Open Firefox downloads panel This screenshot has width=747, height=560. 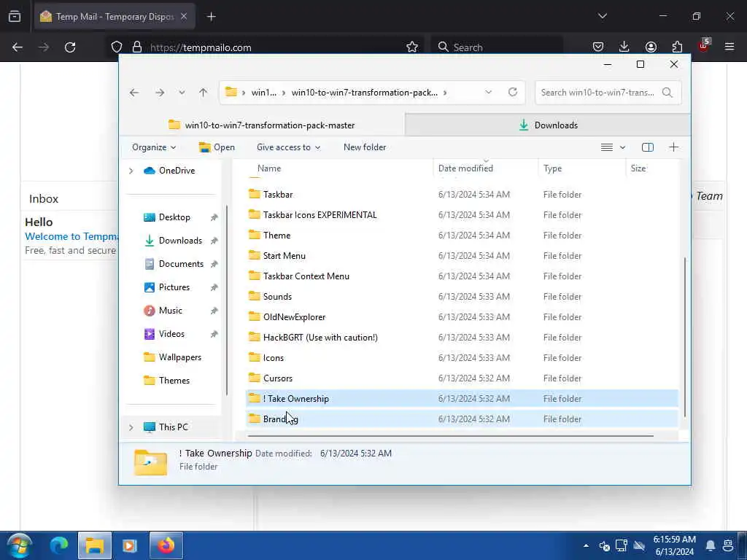click(624, 47)
